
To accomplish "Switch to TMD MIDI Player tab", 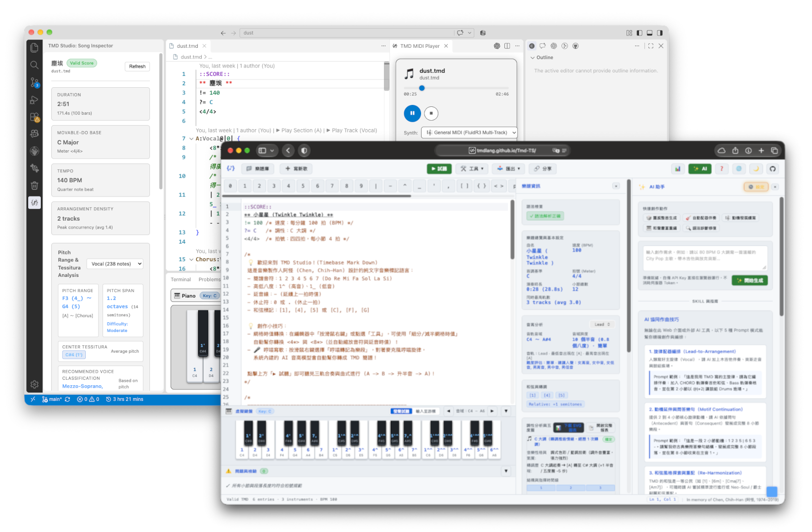I will click(x=420, y=46).
